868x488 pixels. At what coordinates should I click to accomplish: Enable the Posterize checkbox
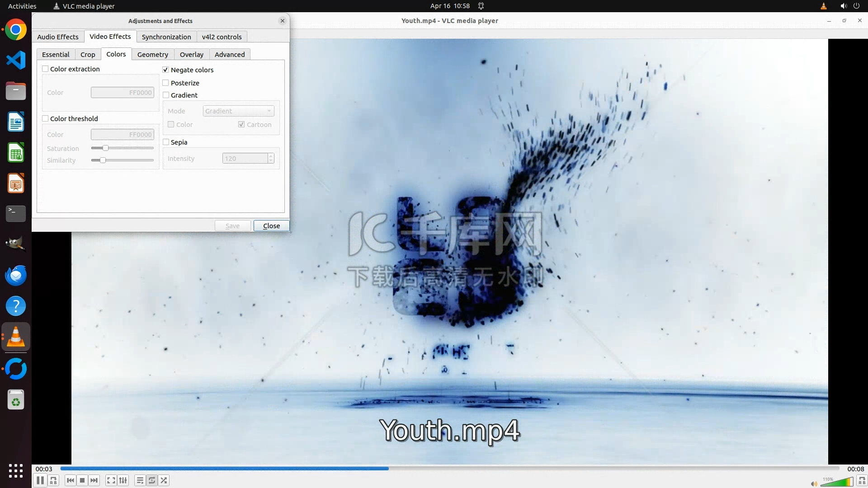(165, 83)
